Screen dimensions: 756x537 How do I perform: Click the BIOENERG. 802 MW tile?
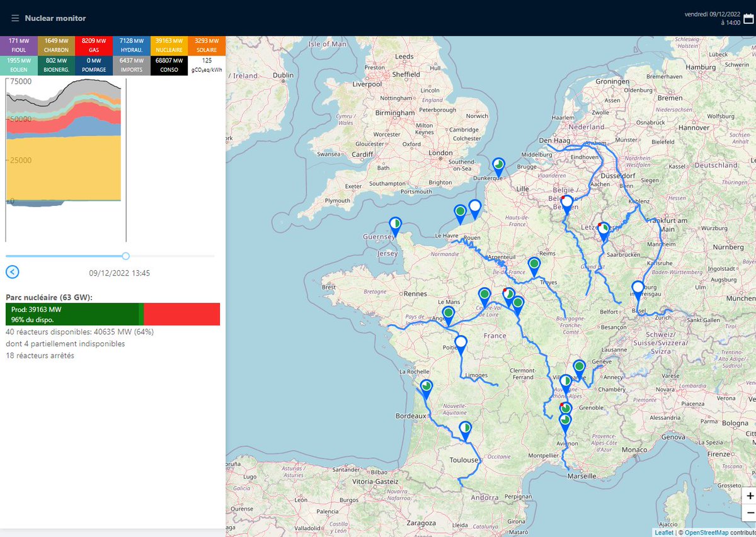pyautogui.click(x=56, y=65)
